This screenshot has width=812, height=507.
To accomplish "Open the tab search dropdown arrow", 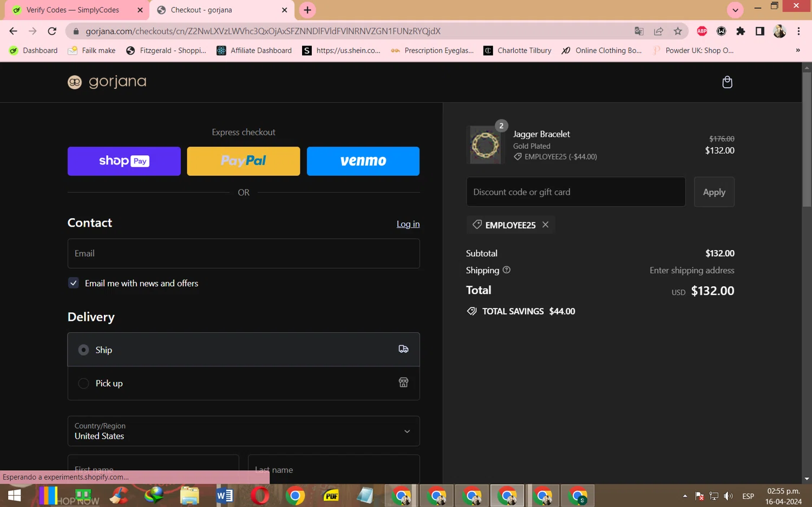I will pyautogui.click(x=735, y=10).
